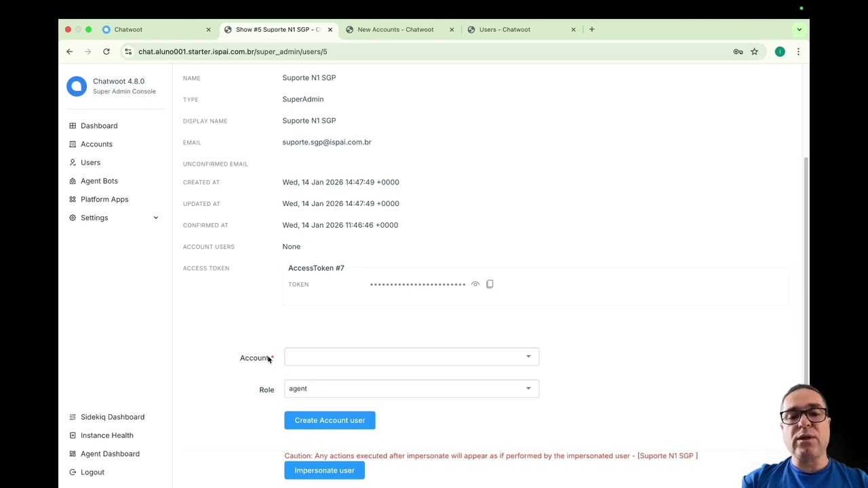Bookmark this page with the star icon
The height and width of the screenshot is (488, 868).
pyautogui.click(x=754, y=52)
